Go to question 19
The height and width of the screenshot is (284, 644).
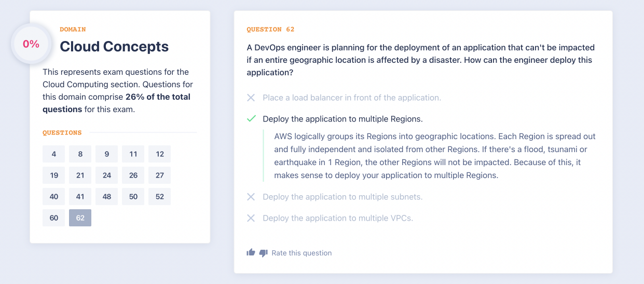point(54,175)
